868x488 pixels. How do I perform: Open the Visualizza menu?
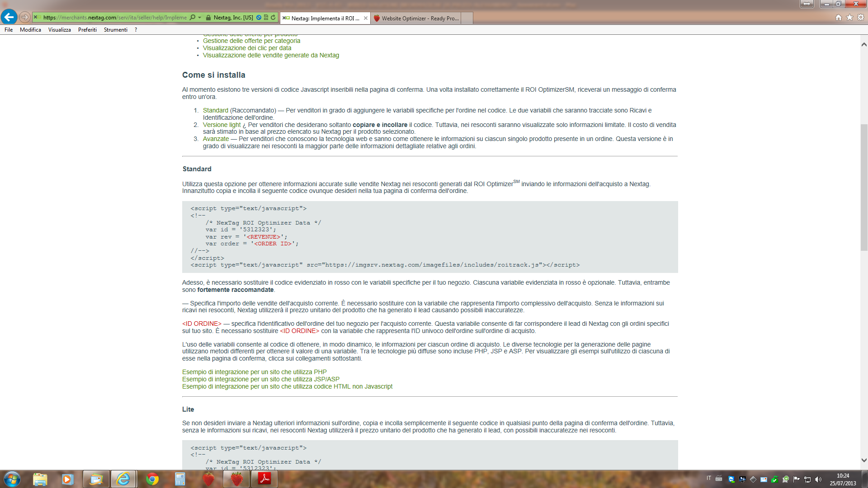pos(59,30)
